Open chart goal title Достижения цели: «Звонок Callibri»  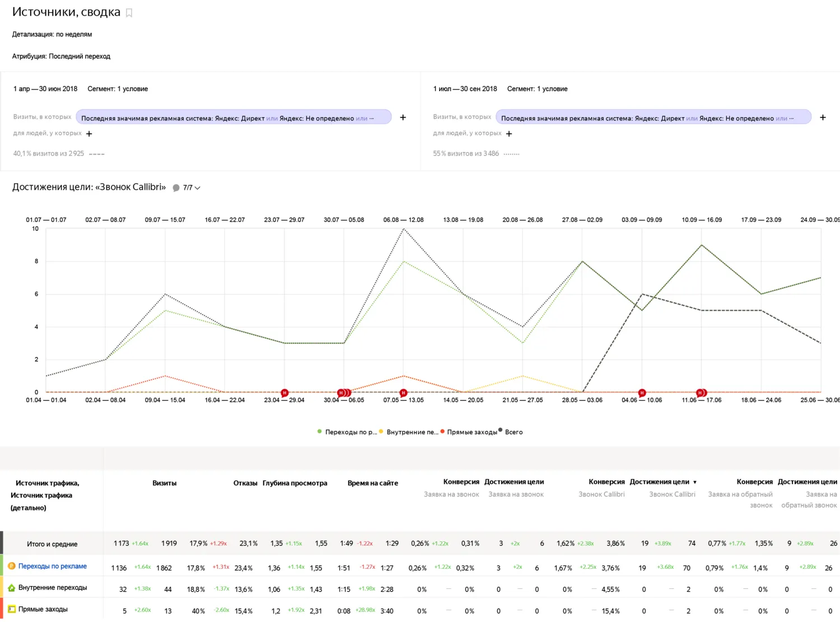89,187
